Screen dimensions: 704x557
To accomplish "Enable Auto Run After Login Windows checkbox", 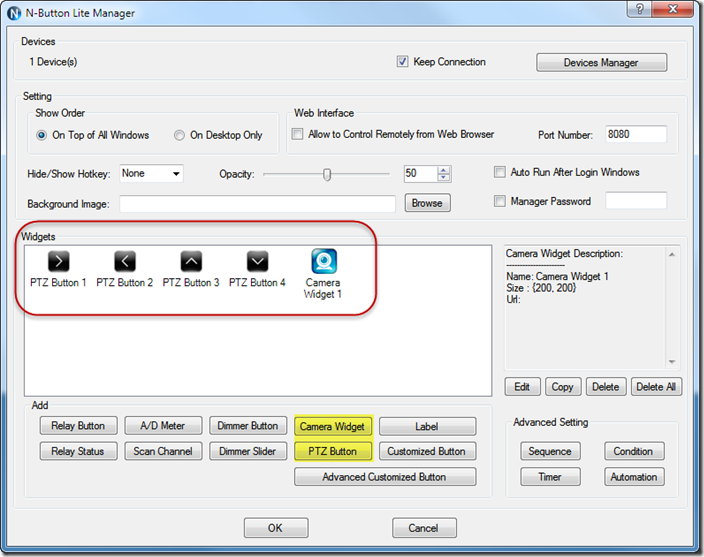I will click(x=500, y=172).
